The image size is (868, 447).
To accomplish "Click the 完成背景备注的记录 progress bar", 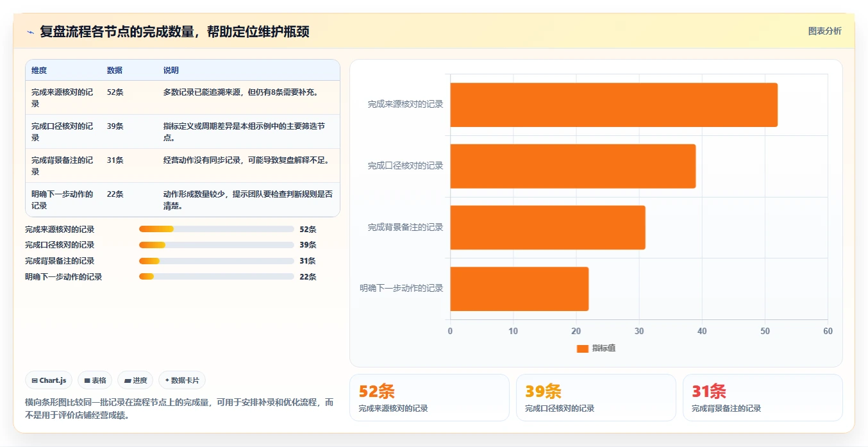I will coord(217,261).
